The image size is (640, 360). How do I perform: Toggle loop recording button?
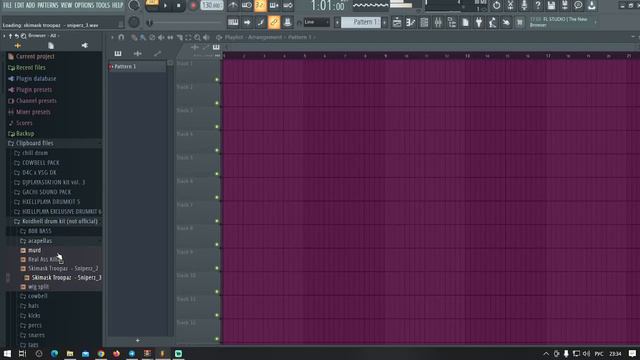[288, 5]
